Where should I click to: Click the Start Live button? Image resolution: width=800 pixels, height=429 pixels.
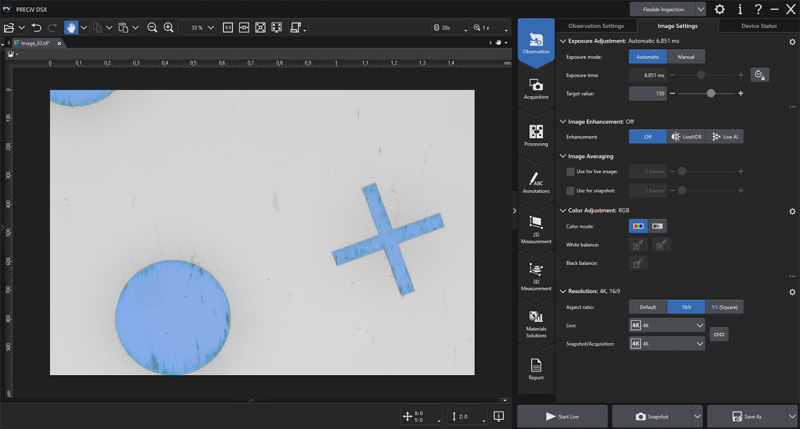pos(562,415)
